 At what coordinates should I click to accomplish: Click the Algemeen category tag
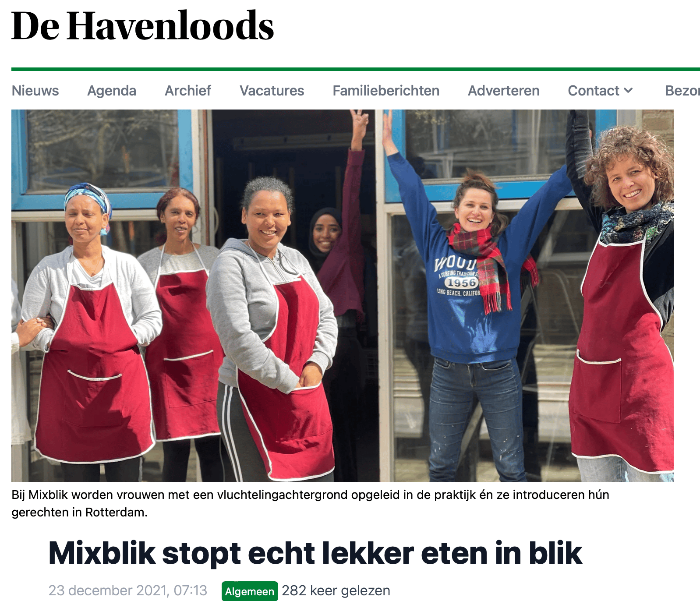[250, 591]
